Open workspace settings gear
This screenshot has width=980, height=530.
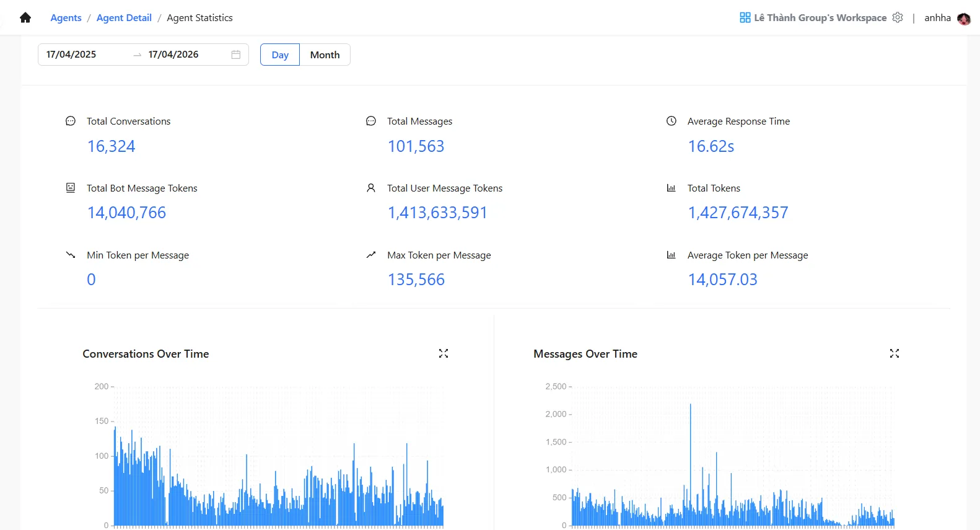coord(898,18)
